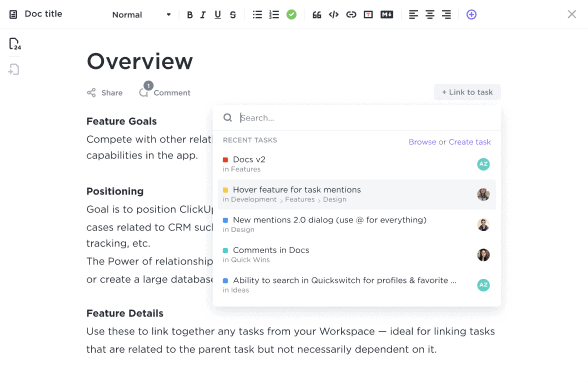Insert a code block
The height and width of the screenshot is (391, 588).
click(x=334, y=15)
